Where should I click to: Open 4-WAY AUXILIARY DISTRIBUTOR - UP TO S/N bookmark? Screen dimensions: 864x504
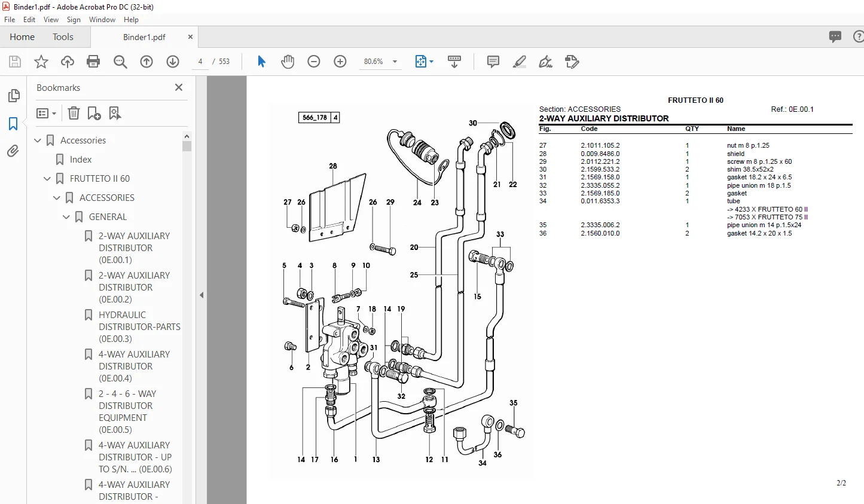click(135, 457)
